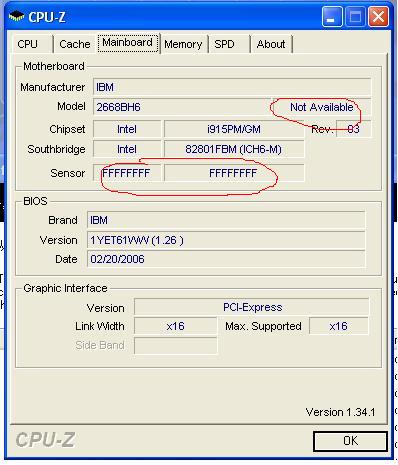
Task: Click the BIOS Version field 1YET61WW
Action: pyautogui.click(x=226, y=240)
